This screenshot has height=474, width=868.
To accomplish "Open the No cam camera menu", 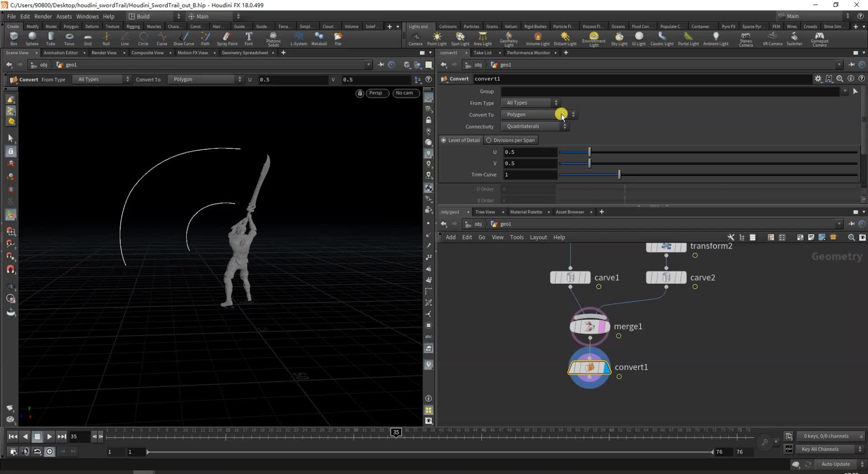I will (x=406, y=93).
